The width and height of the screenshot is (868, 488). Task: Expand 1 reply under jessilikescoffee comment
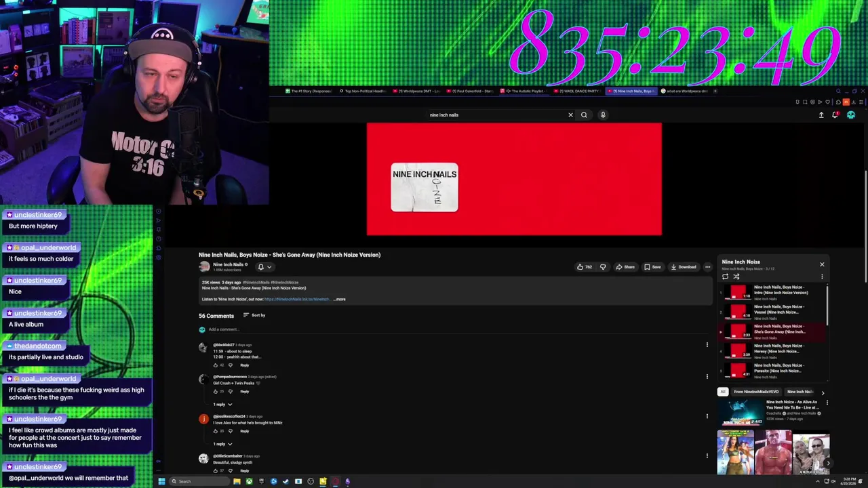pos(223,444)
